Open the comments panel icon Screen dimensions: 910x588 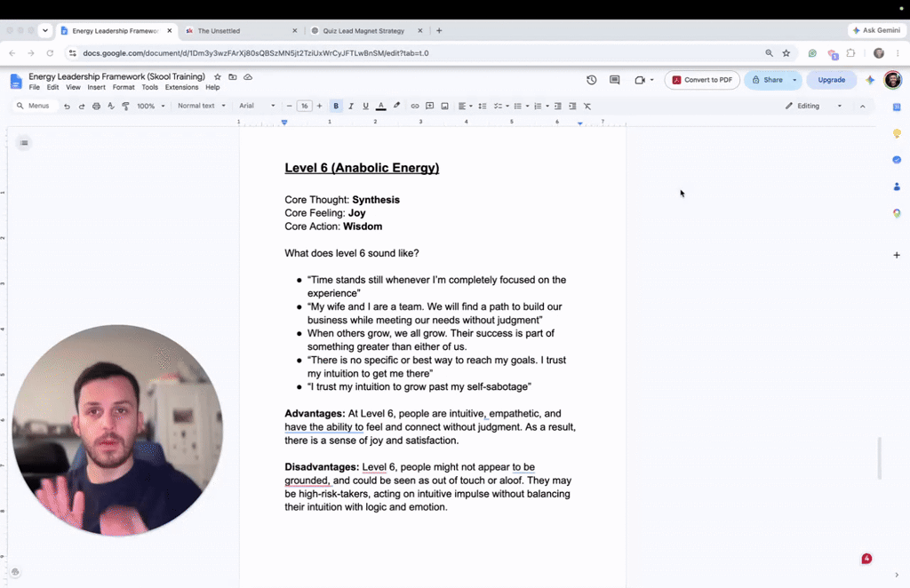tap(615, 80)
